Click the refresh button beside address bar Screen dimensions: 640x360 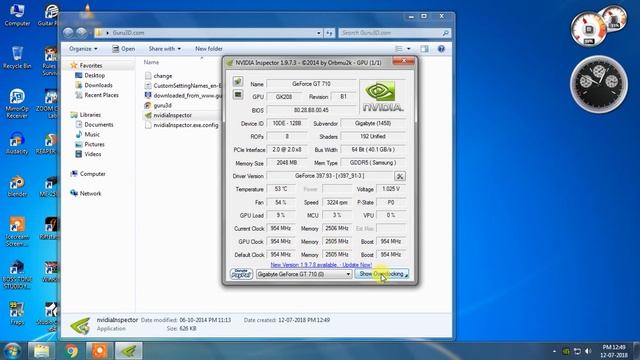click(329, 33)
